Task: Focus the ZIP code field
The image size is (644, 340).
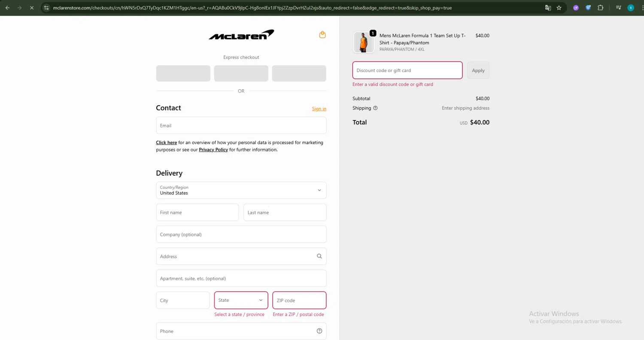Action: pyautogui.click(x=299, y=300)
